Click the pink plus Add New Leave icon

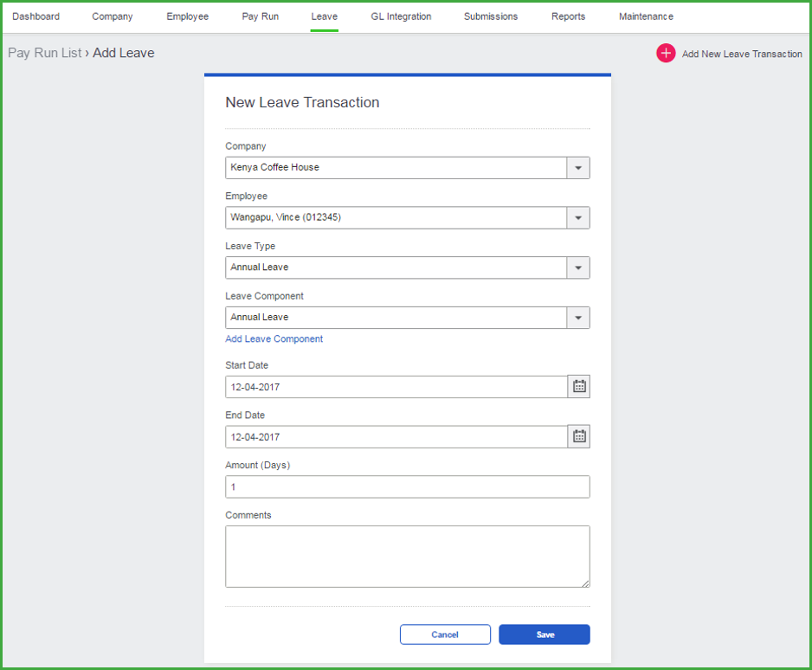pyautogui.click(x=666, y=54)
